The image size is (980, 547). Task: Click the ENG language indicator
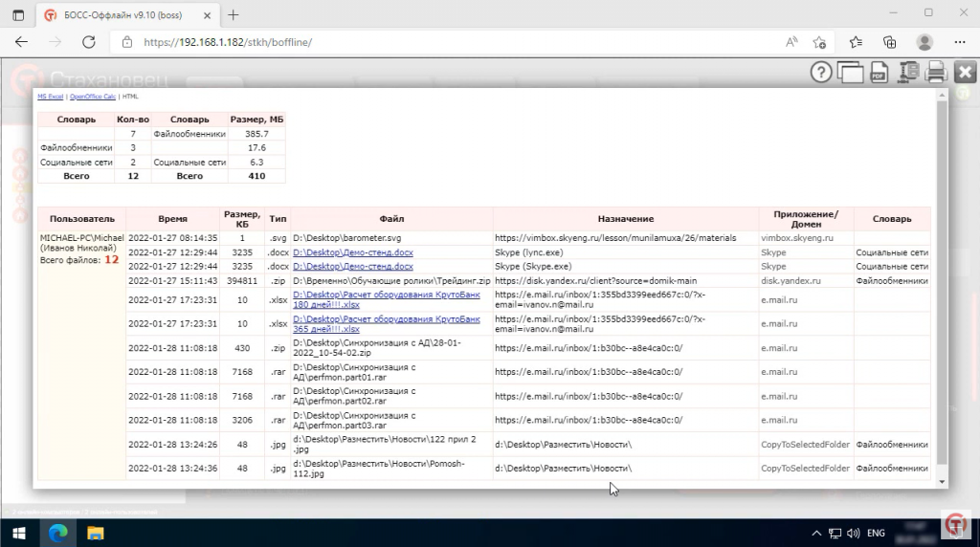876,534
